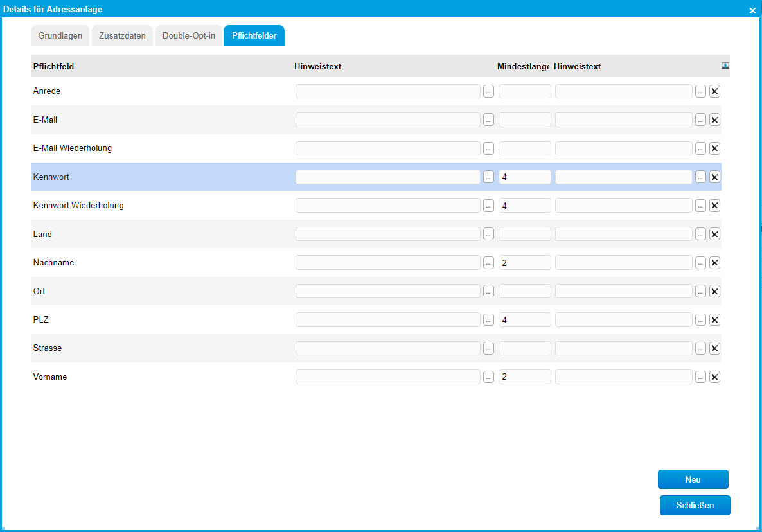
Task: Remove the E-Mail row with X icon
Action: 714,120
